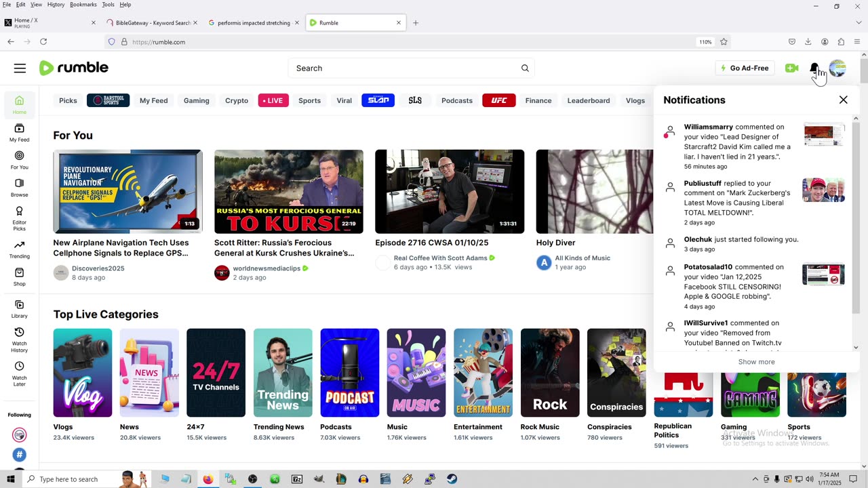Open Firefox extensions icon
Screen dimensions: 868x488
[841, 42]
